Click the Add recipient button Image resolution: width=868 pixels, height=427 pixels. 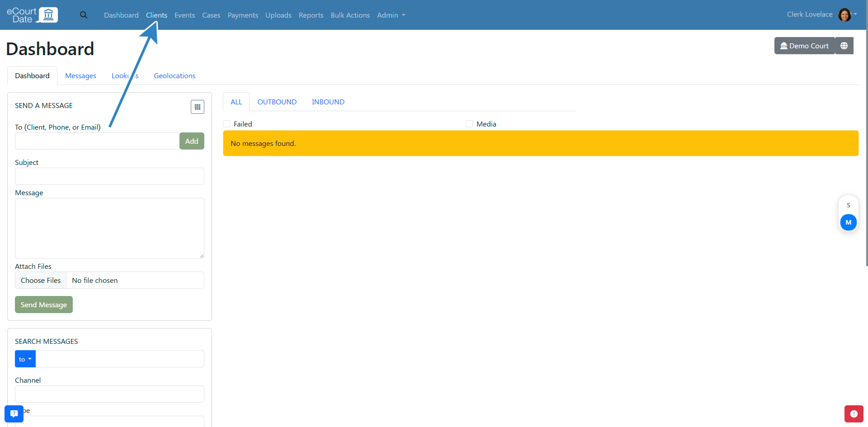coord(192,141)
